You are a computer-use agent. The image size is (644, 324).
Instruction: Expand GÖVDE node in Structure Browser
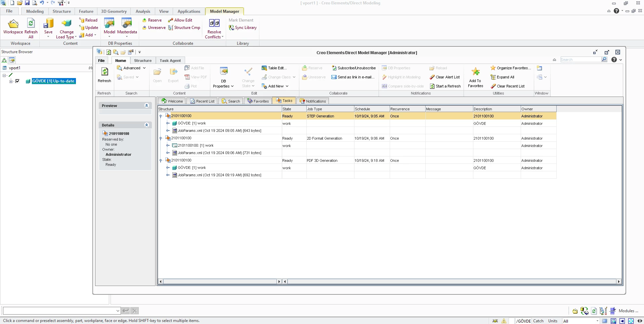[x=11, y=81]
